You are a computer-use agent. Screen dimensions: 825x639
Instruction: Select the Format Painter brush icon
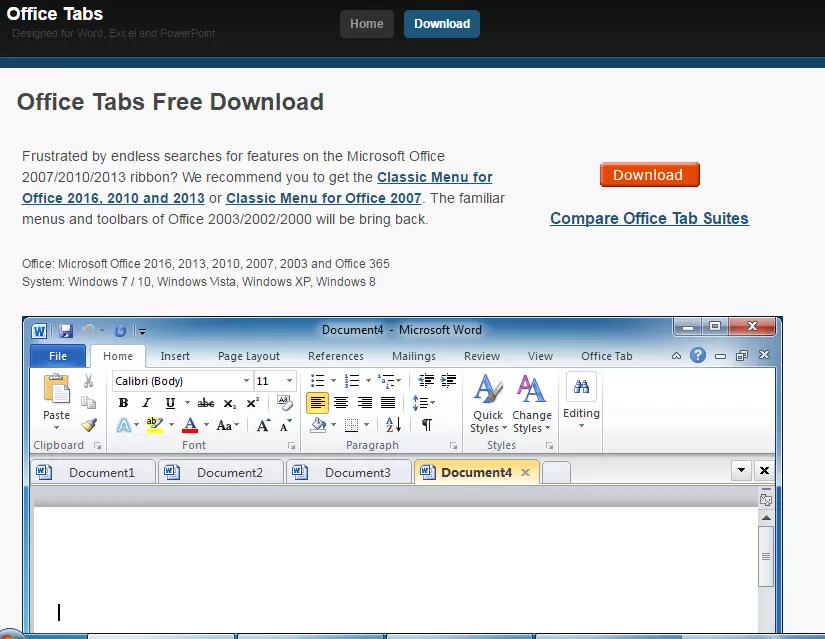(89, 425)
